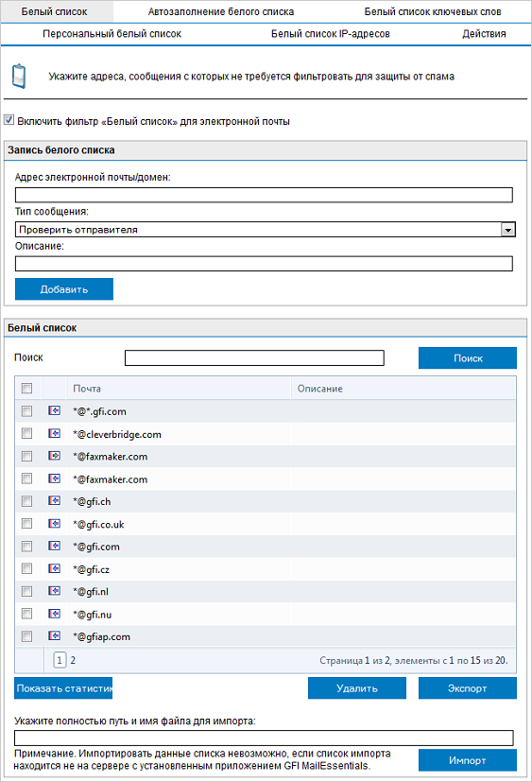Toggle "Включить фильтр «Белый список»" checkbox
The height and width of the screenshot is (782, 532).
9,120
